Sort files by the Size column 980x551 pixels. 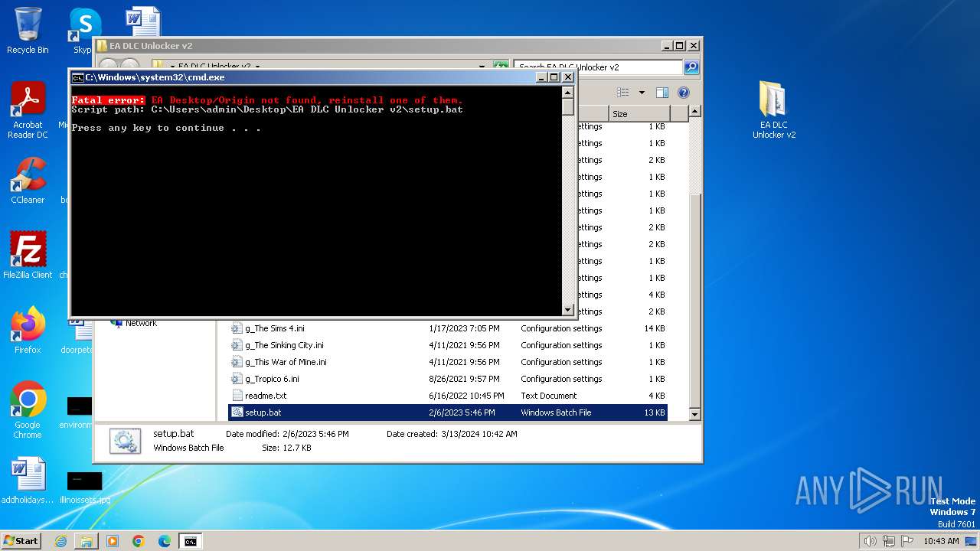click(x=639, y=113)
